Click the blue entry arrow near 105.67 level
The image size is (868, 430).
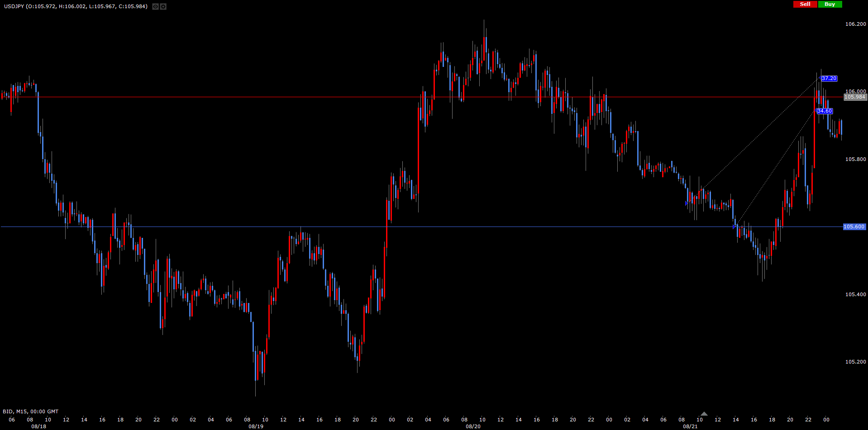click(x=687, y=203)
